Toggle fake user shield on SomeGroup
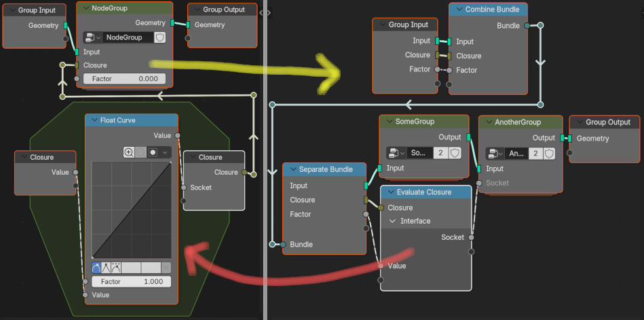The width and height of the screenshot is (644, 320). (x=455, y=154)
